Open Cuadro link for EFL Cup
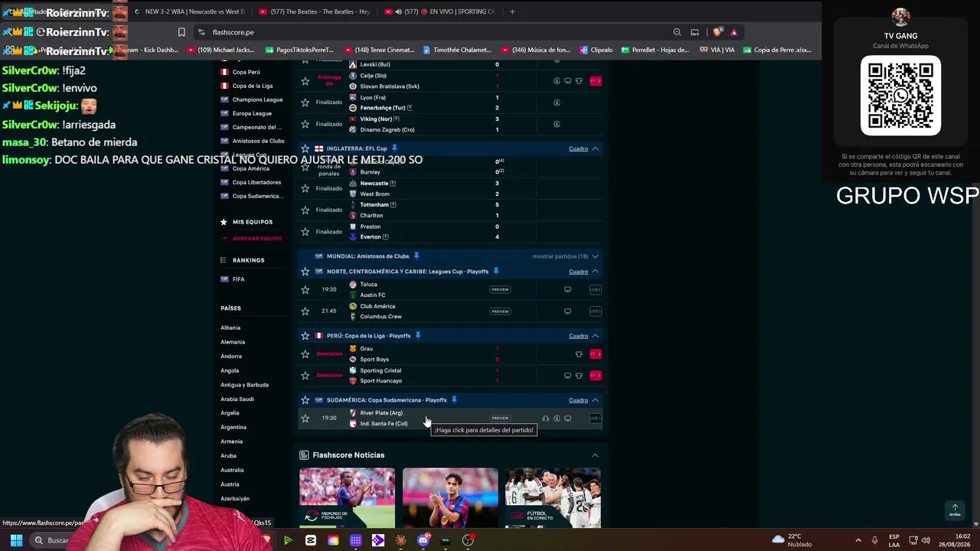 (578, 148)
